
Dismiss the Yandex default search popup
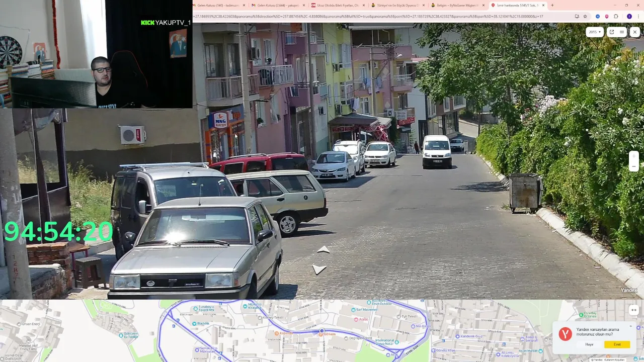pos(631,326)
